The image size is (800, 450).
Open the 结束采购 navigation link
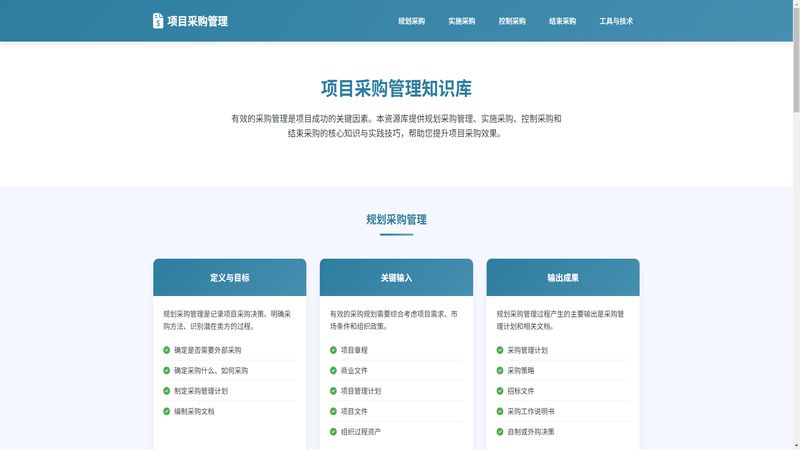click(x=562, y=21)
